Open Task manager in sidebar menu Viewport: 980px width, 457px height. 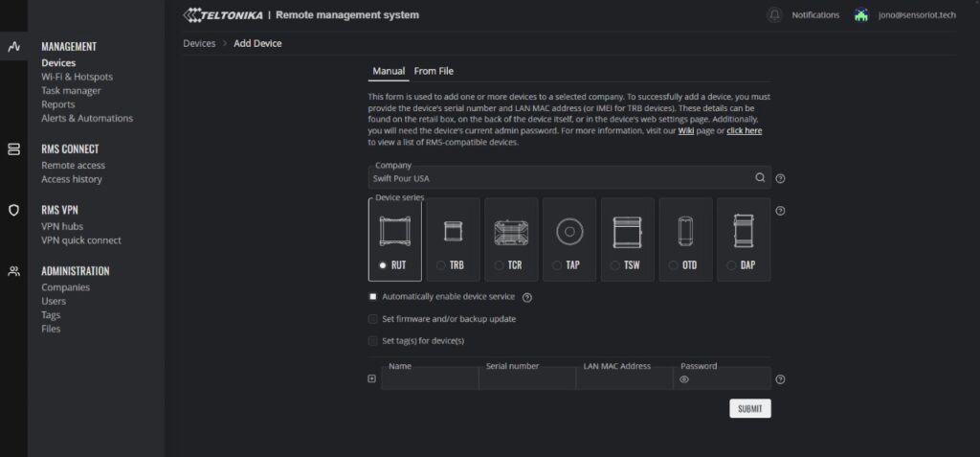click(x=71, y=91)
